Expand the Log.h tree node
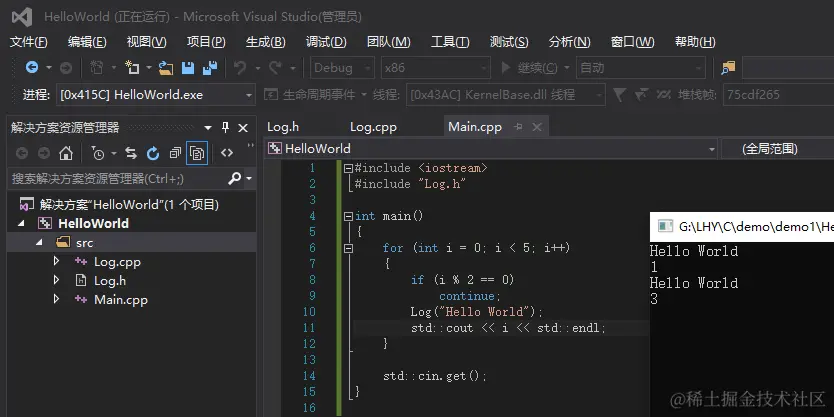Image resolution: width=834 pixels, height=417 pixels. click(56, 280)
